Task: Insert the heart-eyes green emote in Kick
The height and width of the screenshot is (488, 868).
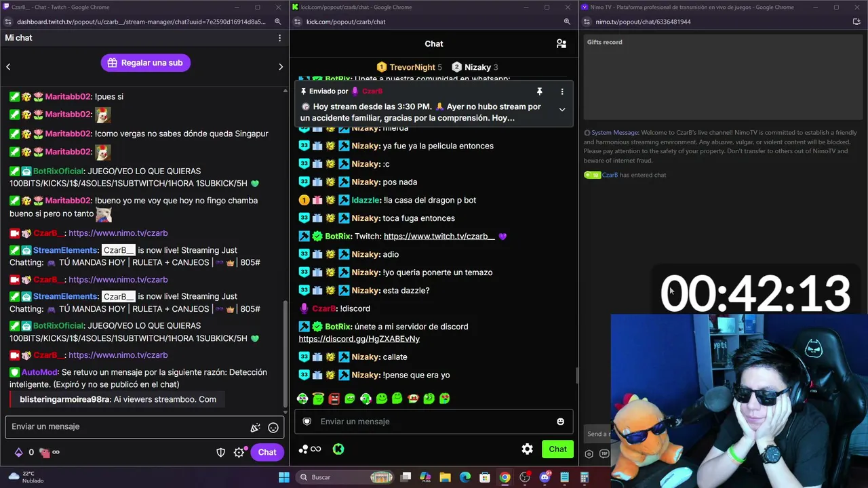Action: pyautogui.click(x=444, y=399)
